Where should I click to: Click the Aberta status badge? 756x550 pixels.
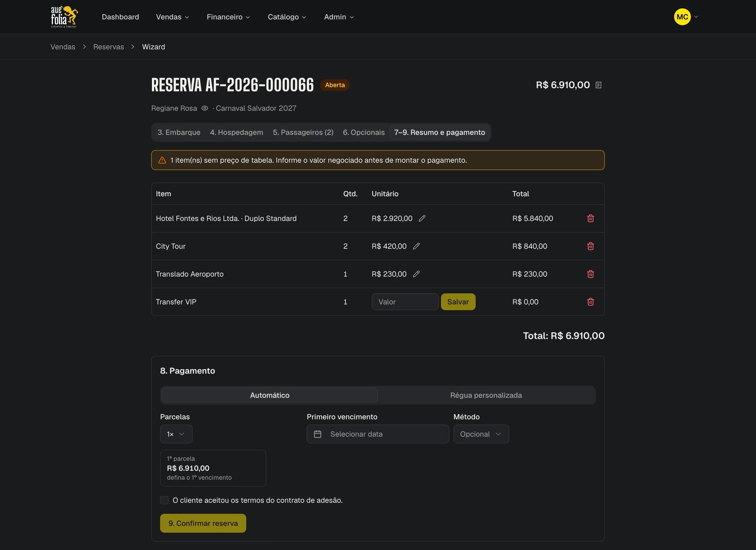click(x=335, y=85)
